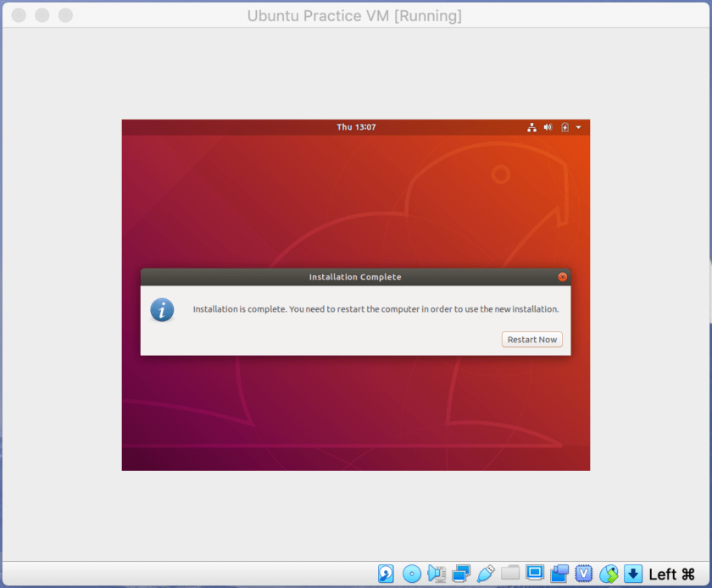Open the Ubuntu volume speaker icon
Image resolution: width=712 pixels, height=588 pixels.
coord(548,127)
